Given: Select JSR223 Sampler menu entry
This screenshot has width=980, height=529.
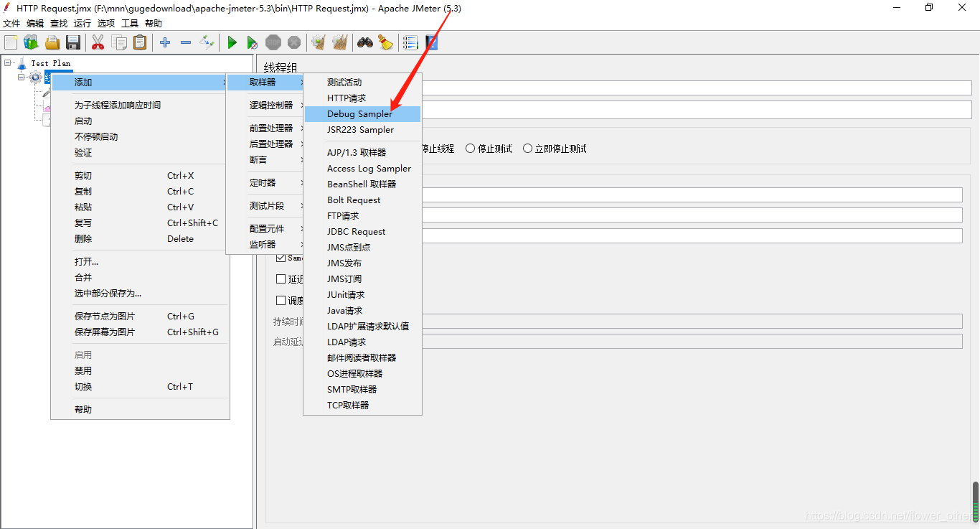Looking at the screenshot, I should click(x=363, y=130).
